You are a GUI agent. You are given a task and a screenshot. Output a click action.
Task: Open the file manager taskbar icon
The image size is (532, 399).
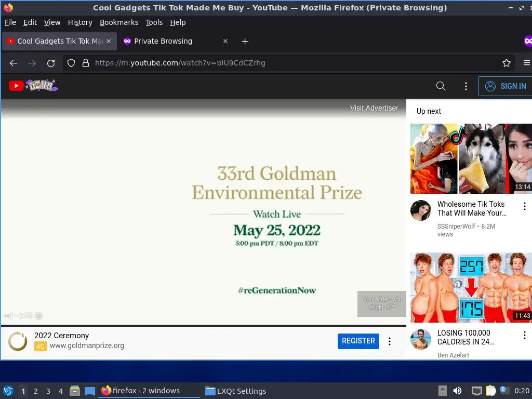(75, 391)
